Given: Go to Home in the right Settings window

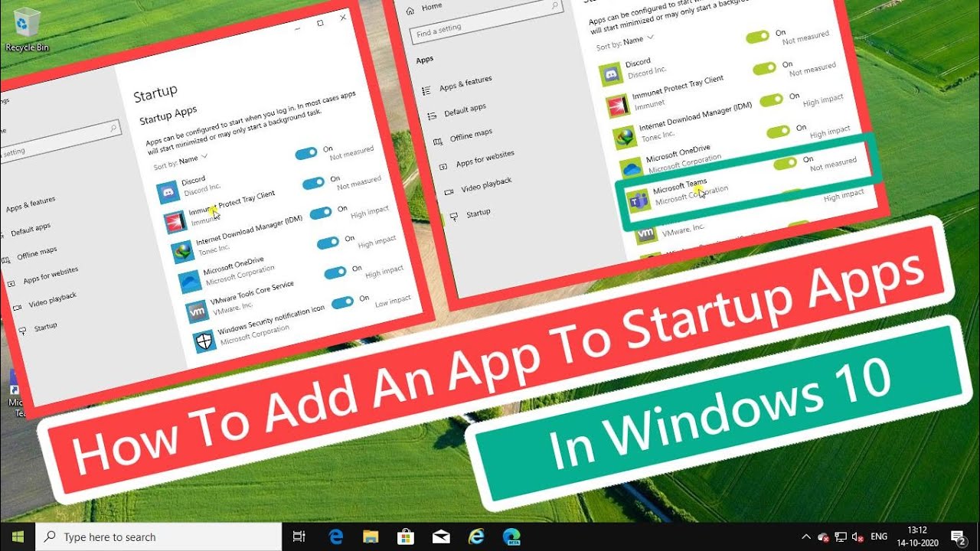Looking at the screenshot, I should pyautogui.click(x=424, y=8).
